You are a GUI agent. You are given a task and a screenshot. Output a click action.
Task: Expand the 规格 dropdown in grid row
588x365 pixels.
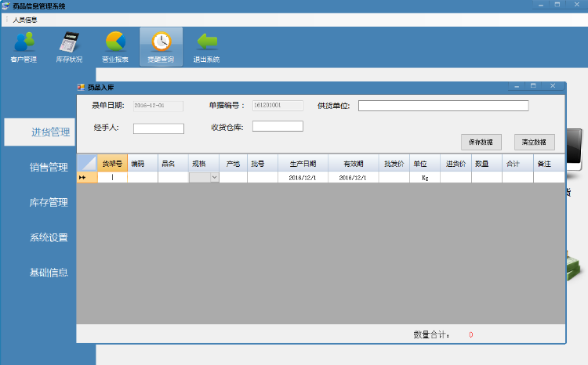point(215,177)
